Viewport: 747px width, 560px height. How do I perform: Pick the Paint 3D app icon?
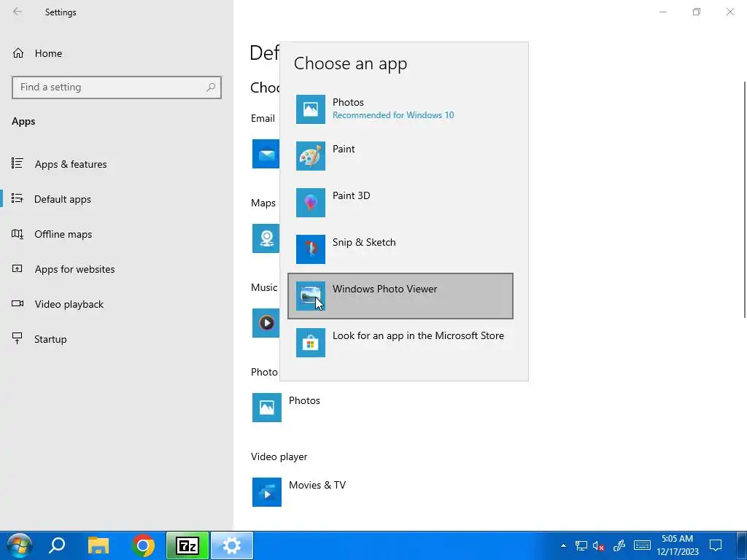(311, 203)
